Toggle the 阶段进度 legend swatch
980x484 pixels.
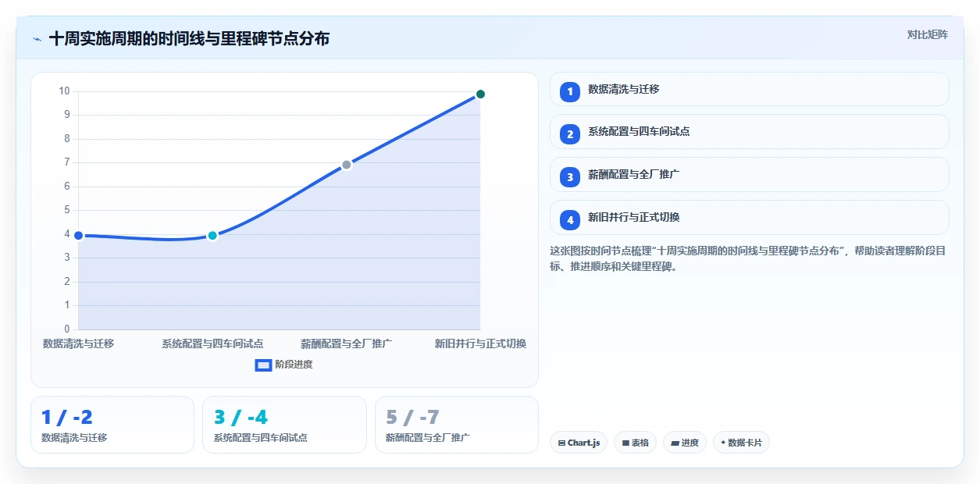click(x=263, y=365)
